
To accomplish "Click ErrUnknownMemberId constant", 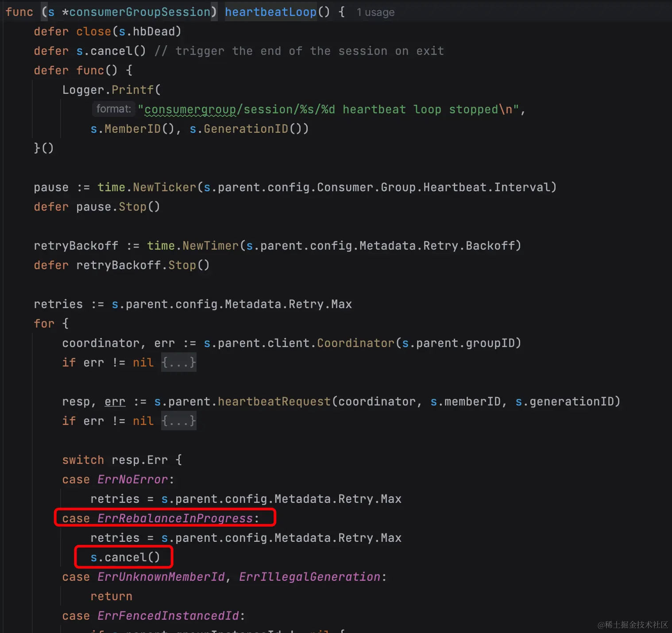I will (x=161, y=577).
